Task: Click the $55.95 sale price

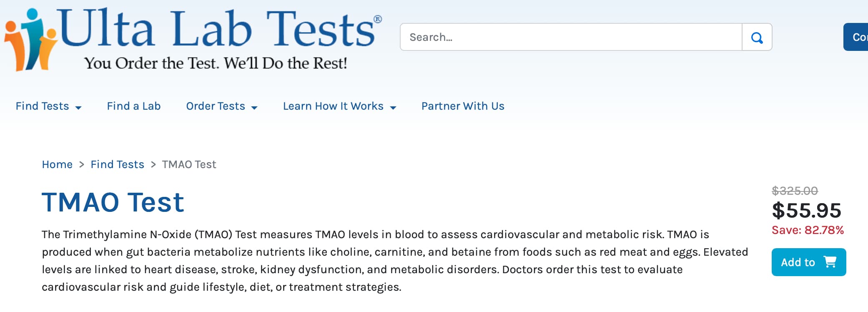Action: [x=806, y=210]
